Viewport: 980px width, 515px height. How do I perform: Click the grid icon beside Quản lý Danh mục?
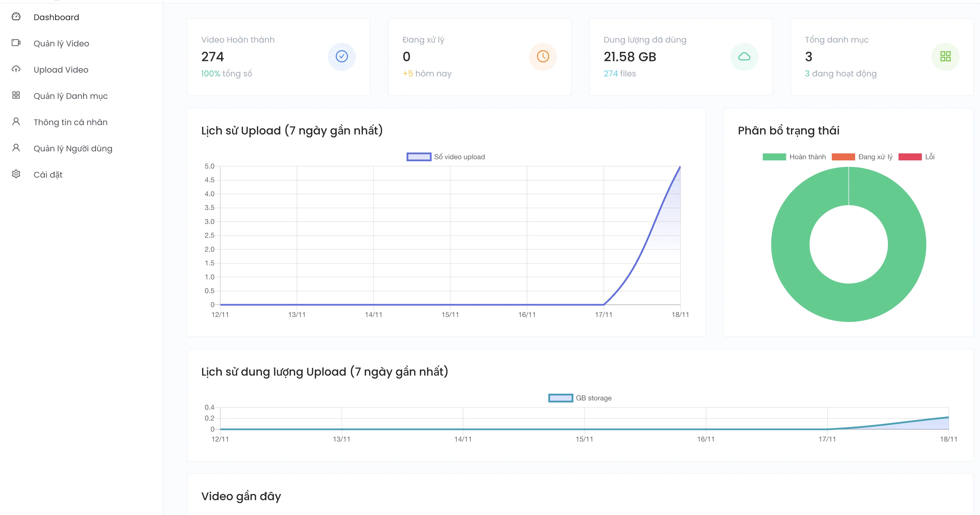tap(16, 95)
